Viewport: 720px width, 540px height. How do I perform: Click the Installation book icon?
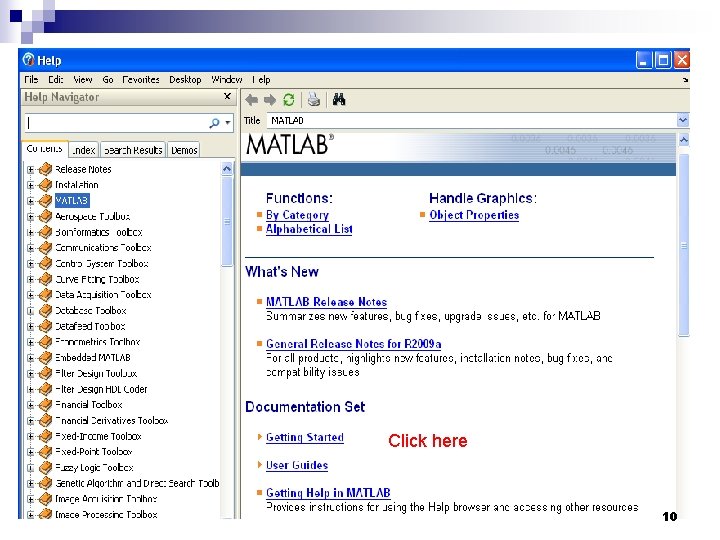(x=45, y=185)
